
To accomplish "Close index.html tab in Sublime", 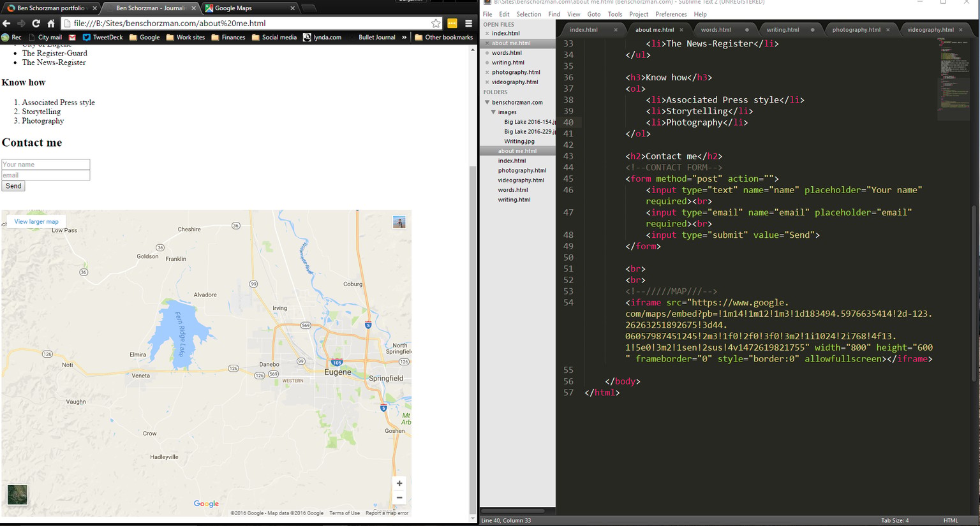I will [616, 29].
